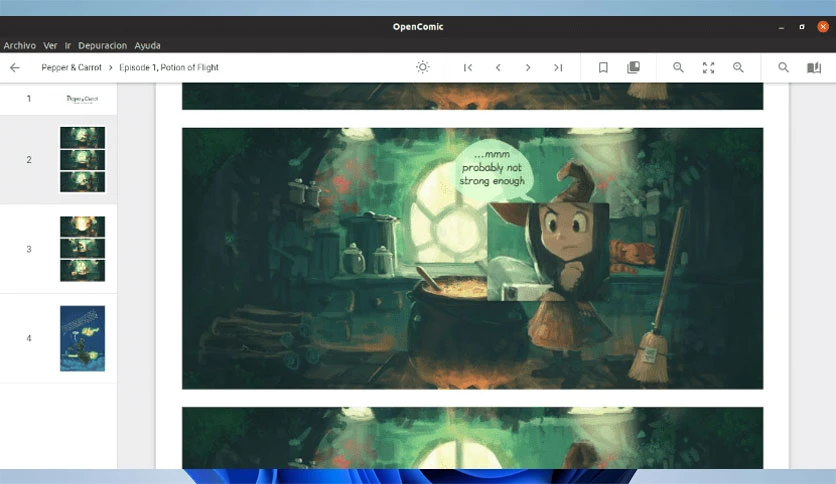Open the reading view book icon

coord(814,67)
